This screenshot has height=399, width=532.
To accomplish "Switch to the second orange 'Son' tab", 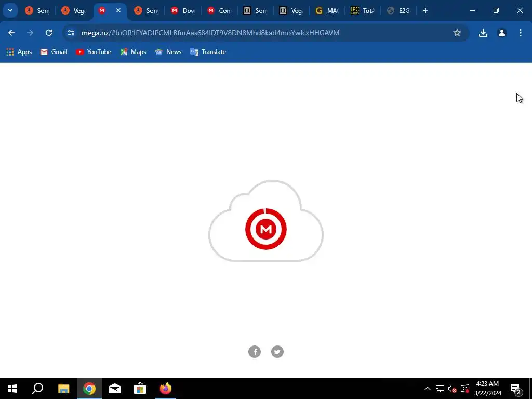I will (146, 11).
